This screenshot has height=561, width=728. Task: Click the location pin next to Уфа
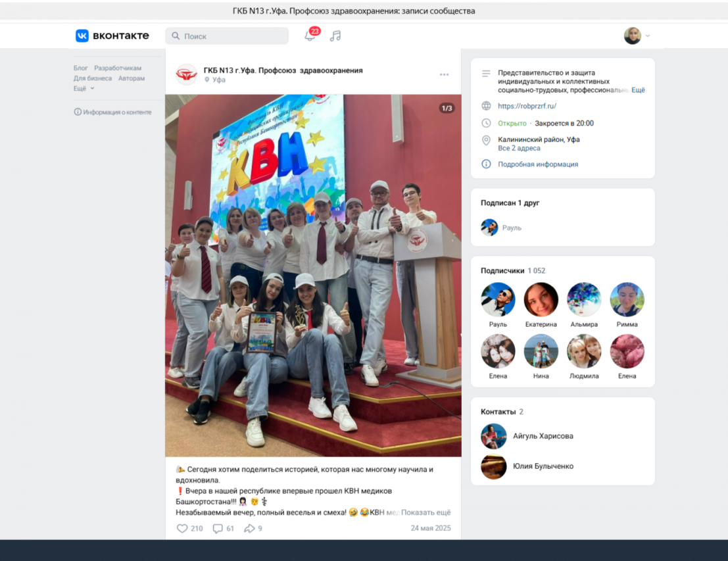[207, 80]
